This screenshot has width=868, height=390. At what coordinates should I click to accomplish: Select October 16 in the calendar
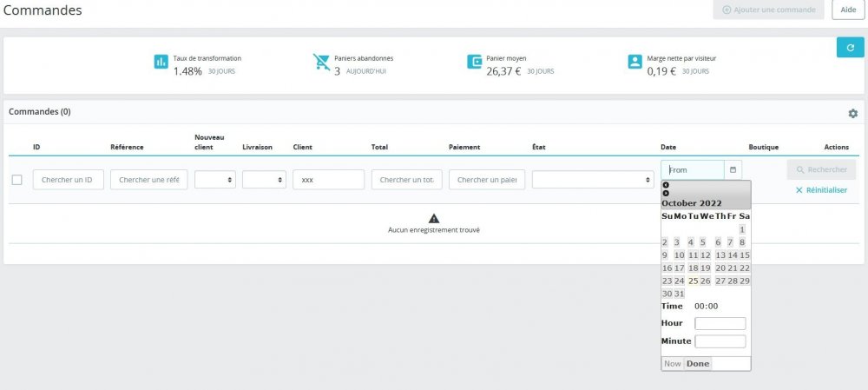click(667, 268)
